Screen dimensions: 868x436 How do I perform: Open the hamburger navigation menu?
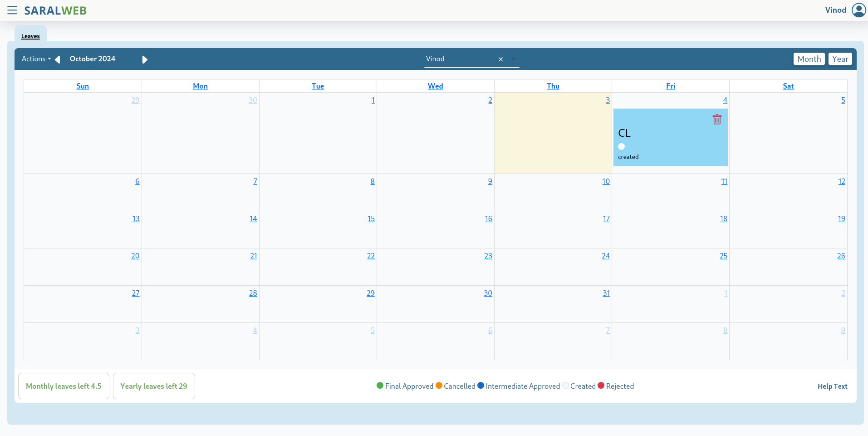(x=12, y=10)
